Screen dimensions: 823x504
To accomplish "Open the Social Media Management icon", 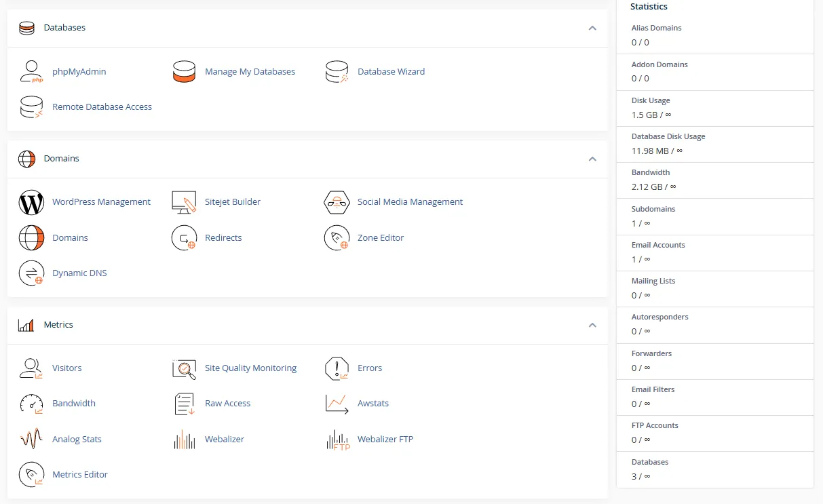I will tap(337, 202).
